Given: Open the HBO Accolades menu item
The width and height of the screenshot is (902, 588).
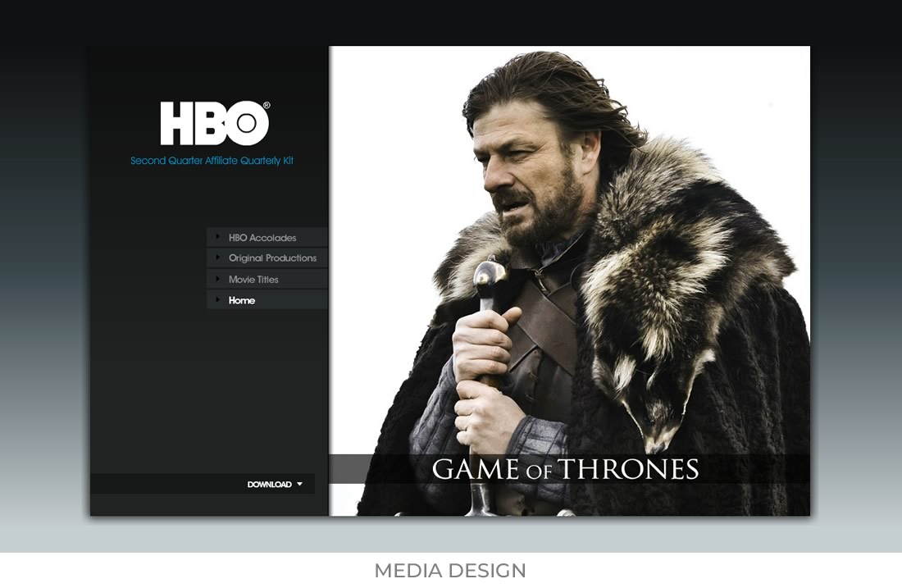Looking at the screenshot, I should click(267, 237).
